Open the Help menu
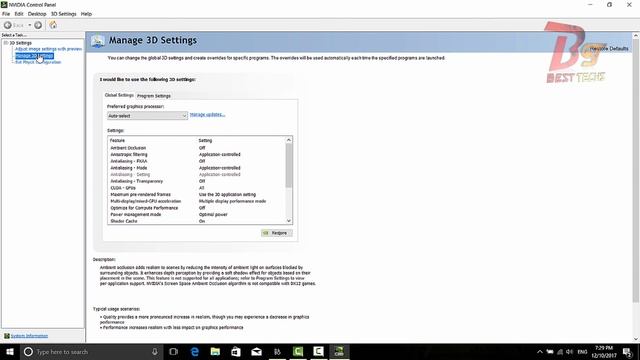Viewport: 640px width, 360px height. 86,14
